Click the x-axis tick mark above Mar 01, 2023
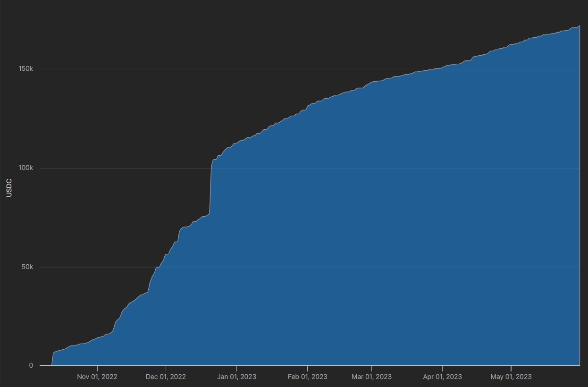The image size is (588, 387). pyautogui.click(x=371, y=368)
